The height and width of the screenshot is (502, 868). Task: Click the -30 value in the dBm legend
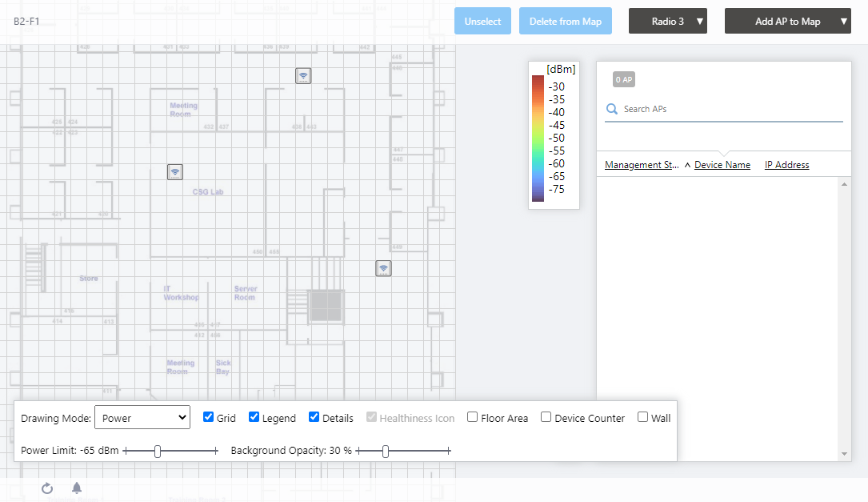click(x=556, y=87)
